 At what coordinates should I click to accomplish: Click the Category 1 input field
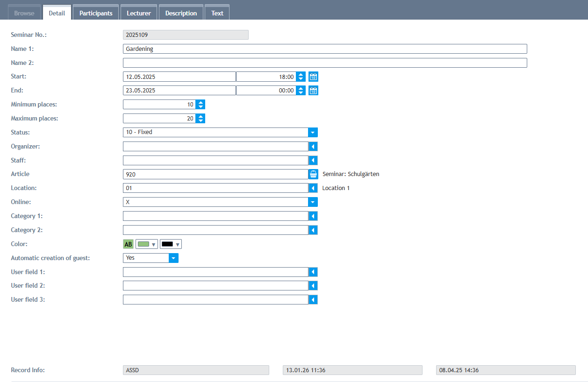[215, 216]
